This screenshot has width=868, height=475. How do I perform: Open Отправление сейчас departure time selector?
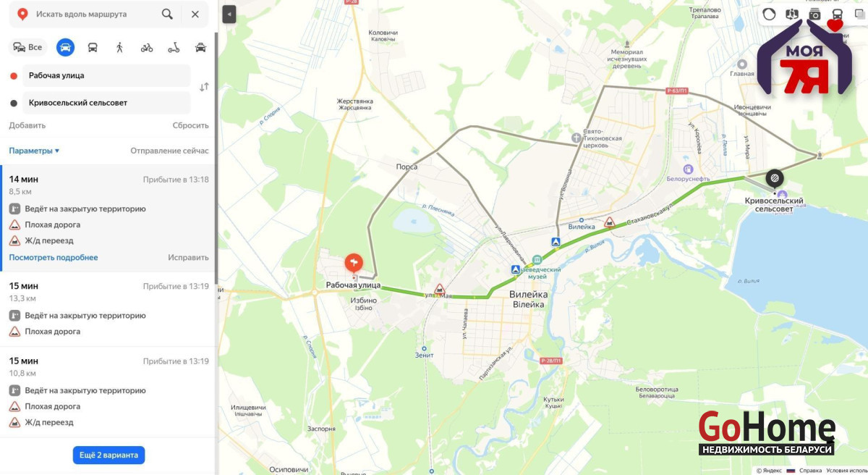click(x=169, y=151)
